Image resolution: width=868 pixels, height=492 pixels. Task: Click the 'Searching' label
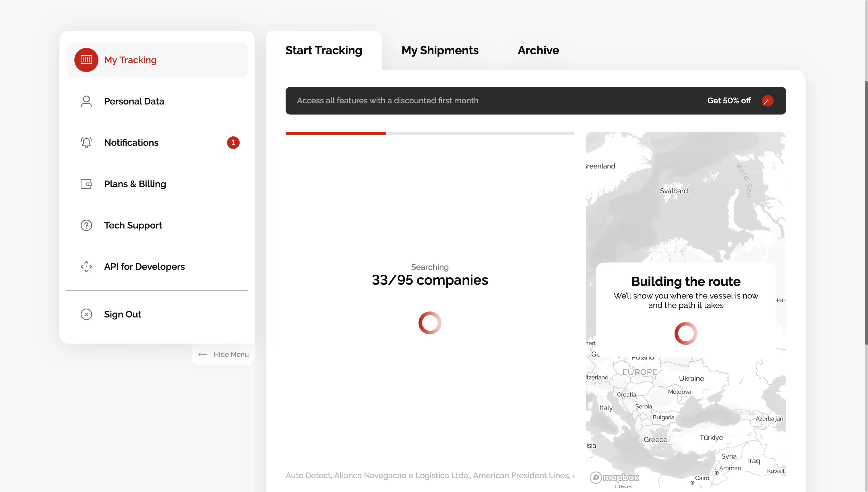[x=430, y=267]
